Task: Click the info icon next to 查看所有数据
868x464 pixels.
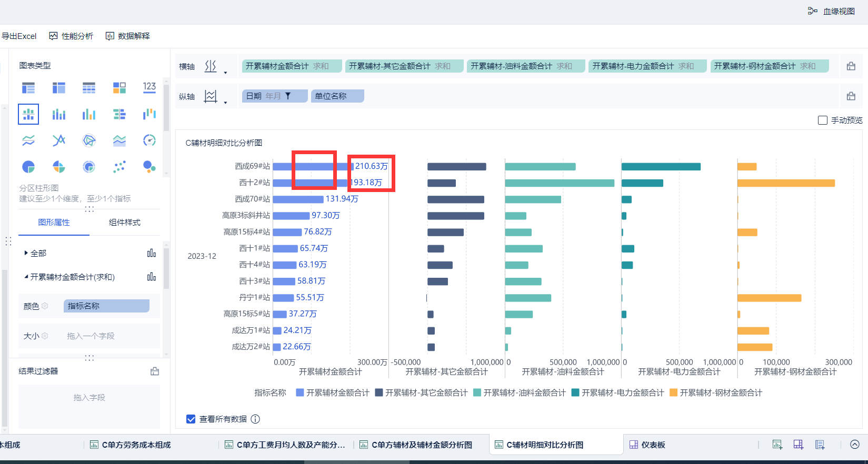Action: (255, 419)
